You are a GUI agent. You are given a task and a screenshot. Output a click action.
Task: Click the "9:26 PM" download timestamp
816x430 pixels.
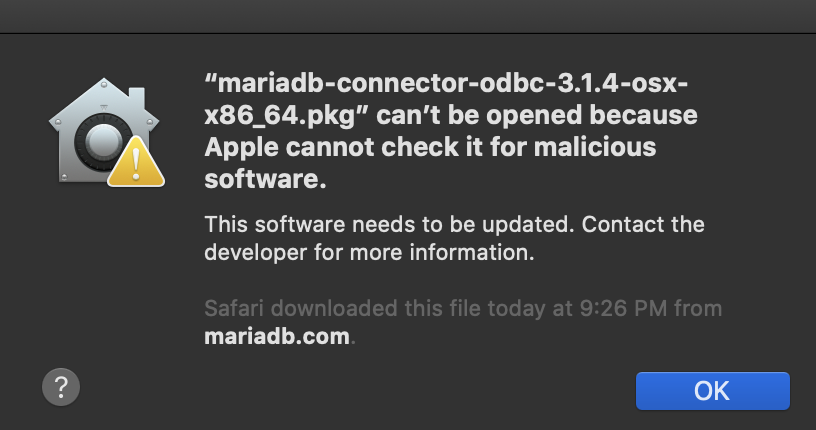click(x=615, y=307)
